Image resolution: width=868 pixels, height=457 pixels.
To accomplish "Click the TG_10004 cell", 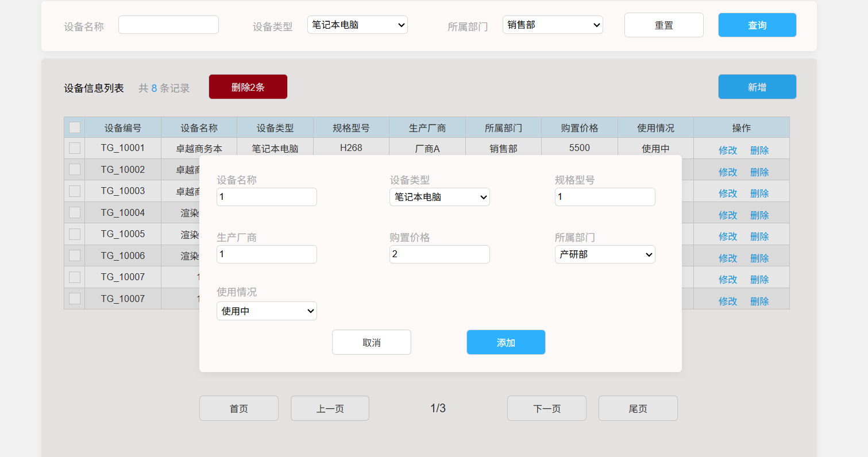I will (x=123, y=212).
